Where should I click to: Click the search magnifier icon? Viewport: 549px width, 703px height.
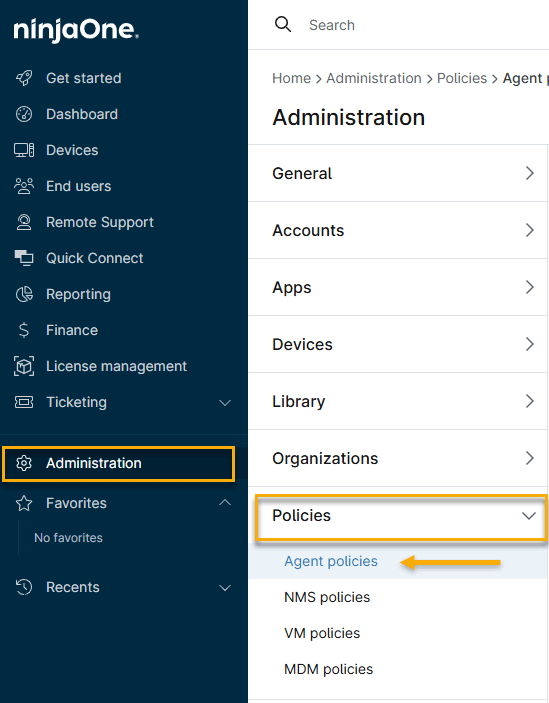point(283,25)
